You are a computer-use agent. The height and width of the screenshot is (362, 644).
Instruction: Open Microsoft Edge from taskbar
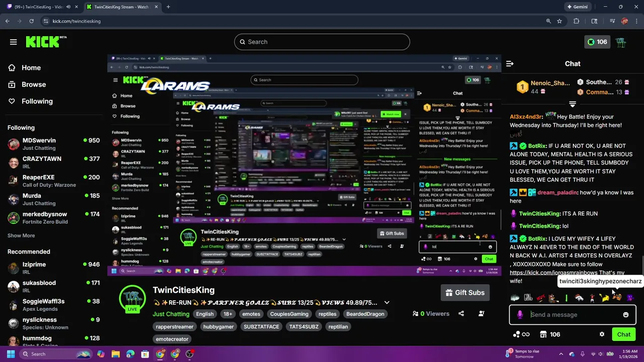130,354
